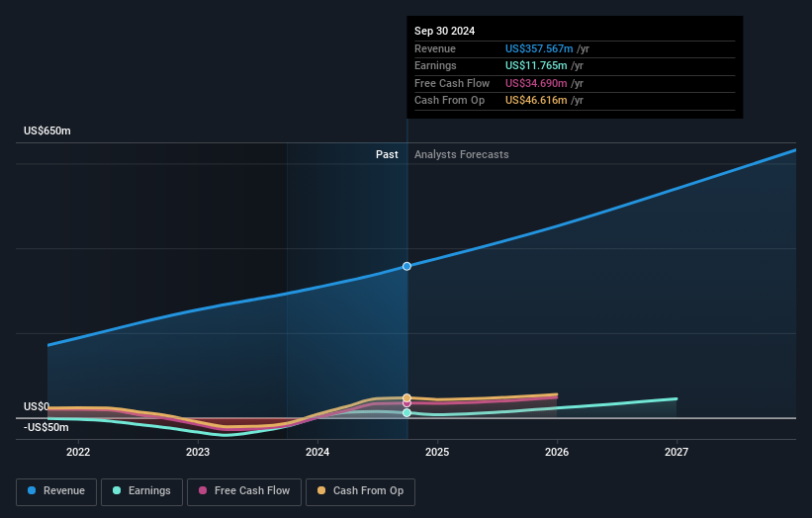Click the blue Revenue legend dot
Viewport: 812px width, 518px height.
pos(32,490)
